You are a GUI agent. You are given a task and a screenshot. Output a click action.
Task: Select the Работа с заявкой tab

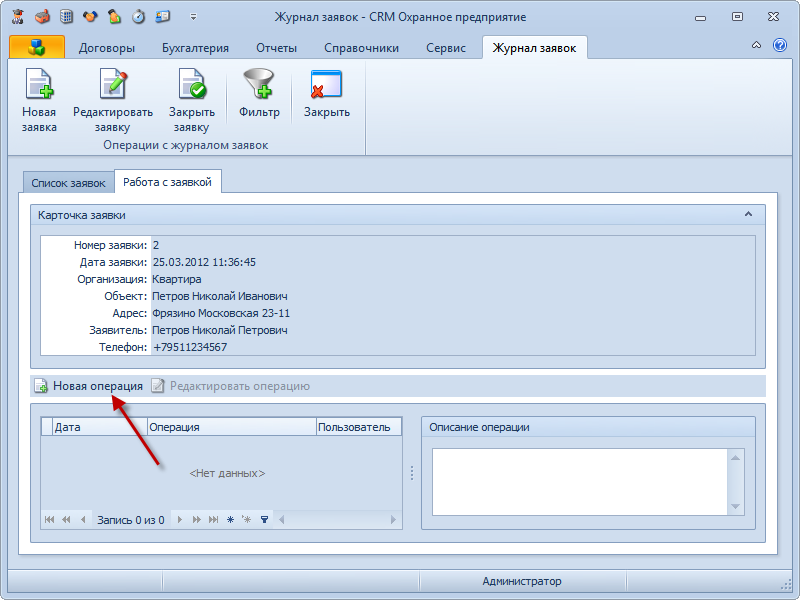(x=167, y=182)
